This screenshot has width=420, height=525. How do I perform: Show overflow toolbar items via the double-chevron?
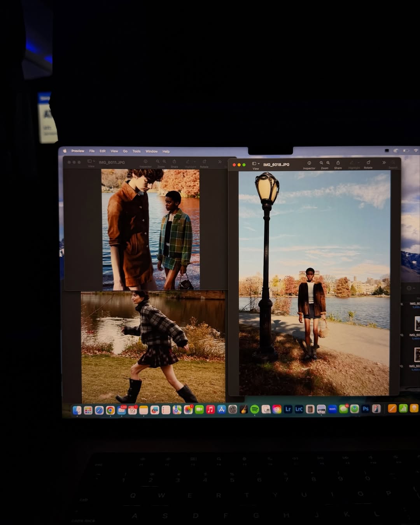coord(383,162)
